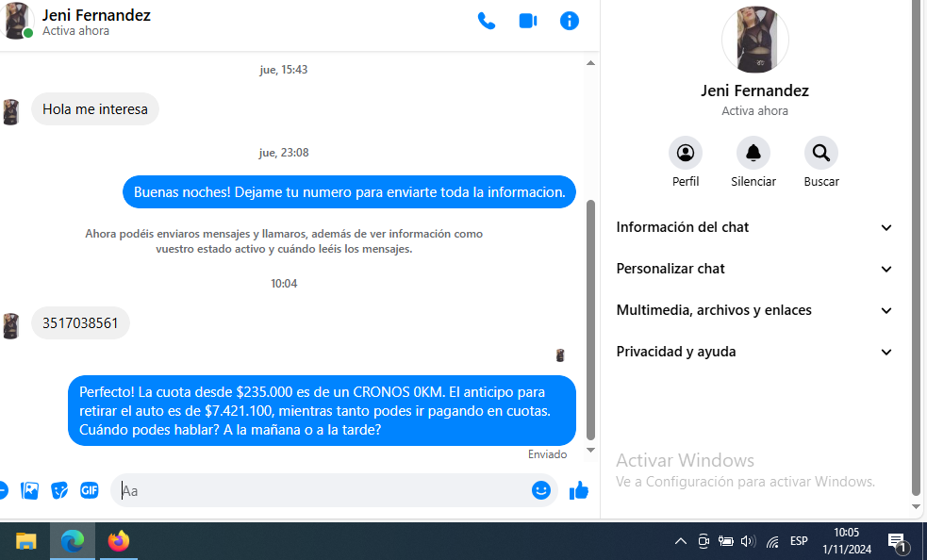The image size is (927, 560).
Task: Toggle Silenciar to mute notifications
Action: tap(753, 153)
